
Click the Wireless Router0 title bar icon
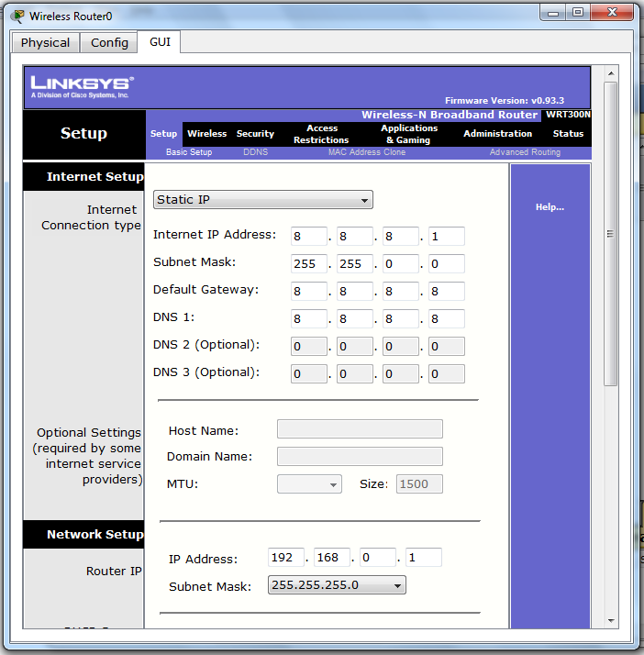(17, 17)
